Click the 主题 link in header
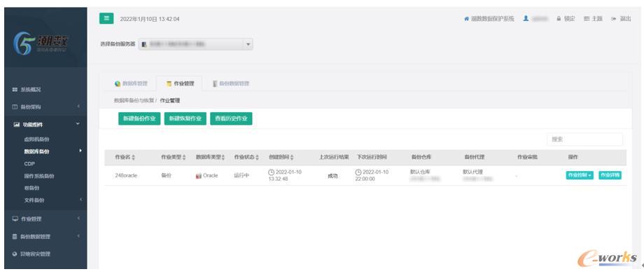Image resolution: width=644 pixels, height=274 pixels. [x=597, y=19]
